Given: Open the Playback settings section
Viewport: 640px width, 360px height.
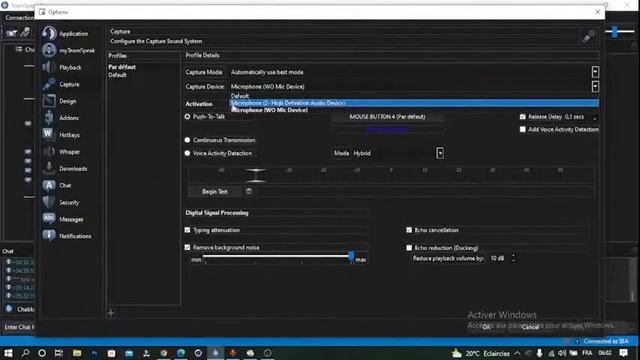Looking at the screenshot, I should [x=62, y=67].
